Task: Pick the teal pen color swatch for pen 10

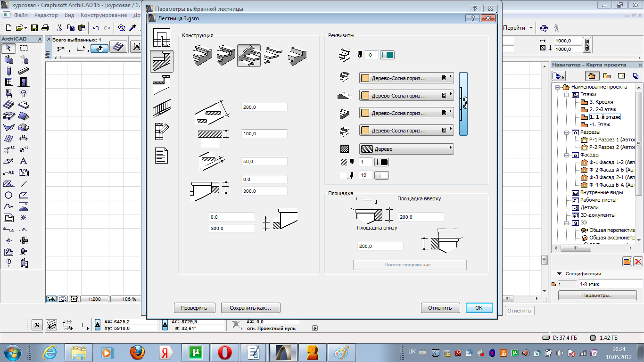Action: (x=387, y=55)
